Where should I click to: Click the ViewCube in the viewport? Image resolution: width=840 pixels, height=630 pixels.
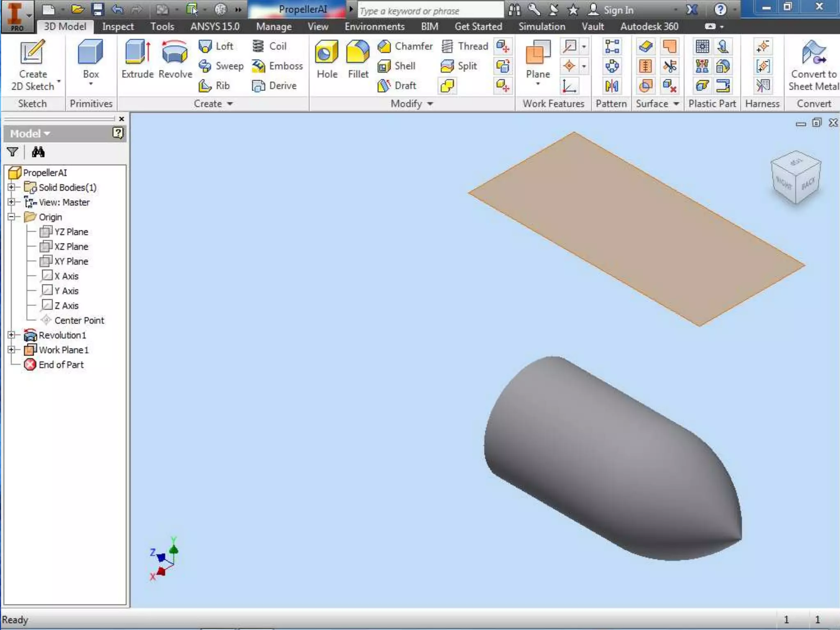click(x=796, y=177)
